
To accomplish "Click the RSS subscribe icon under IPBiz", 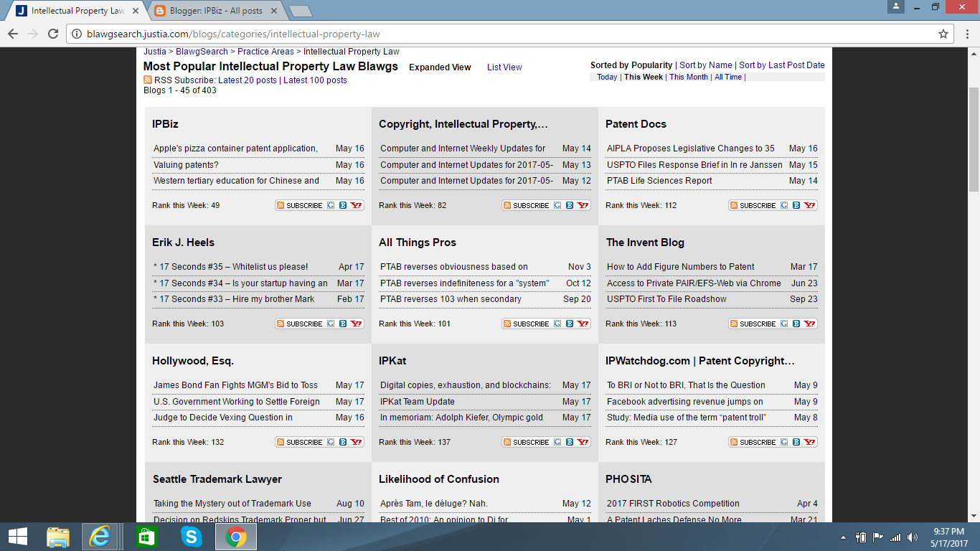I will pyautogui.click(x=281, y=205).
